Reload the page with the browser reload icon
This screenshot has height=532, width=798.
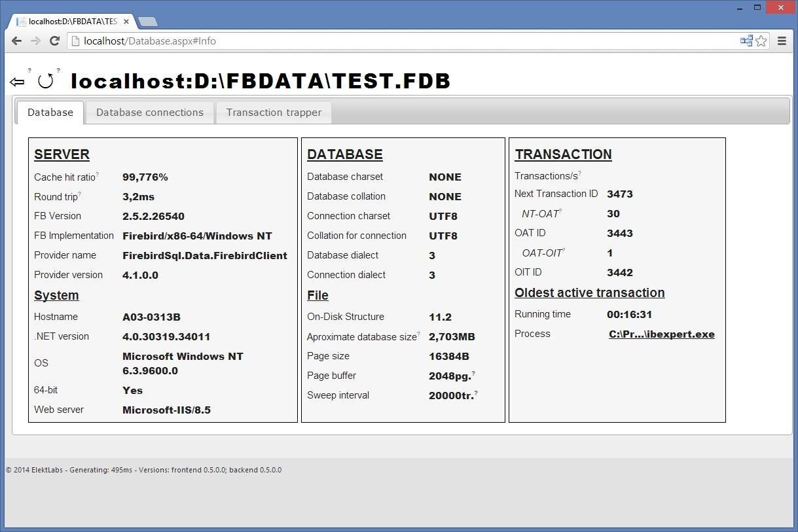tap(54, 41)
